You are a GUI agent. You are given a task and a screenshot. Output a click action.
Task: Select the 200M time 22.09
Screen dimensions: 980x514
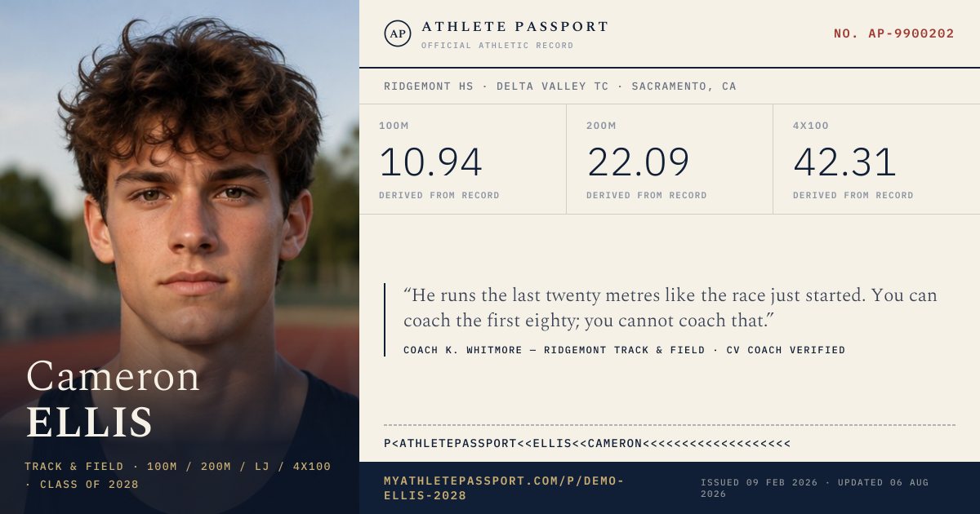[638, 162]
